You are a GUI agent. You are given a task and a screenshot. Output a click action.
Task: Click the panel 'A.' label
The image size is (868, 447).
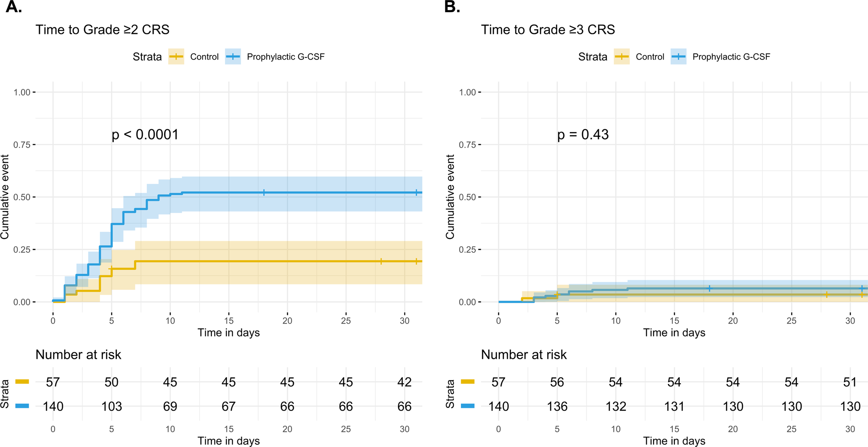pos(14,7)
